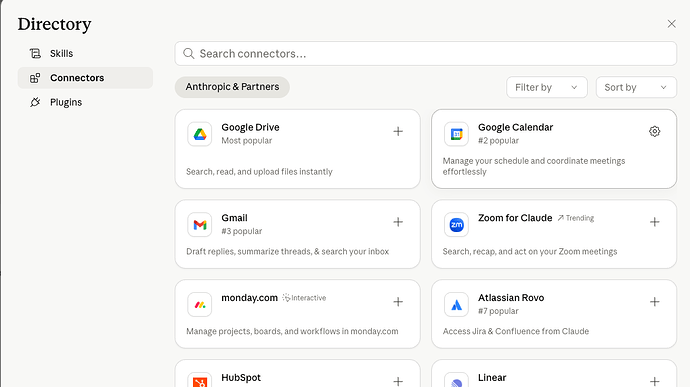
Task: Open the Linear card title
Action: [x=492, y=378]
